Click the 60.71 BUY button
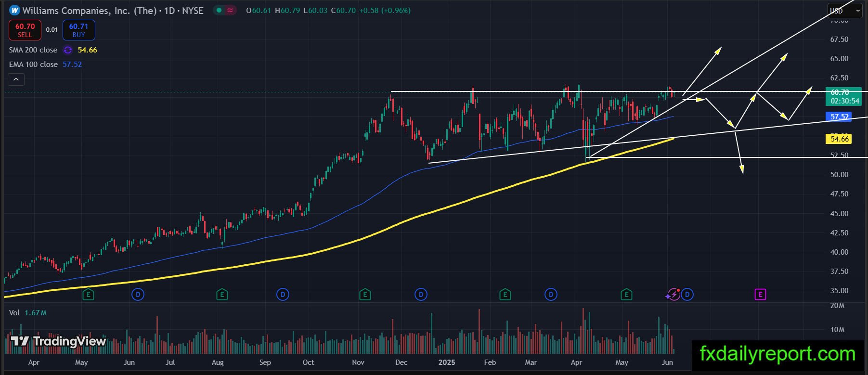This screenshot has height=375, width=868. click(78, 30)
